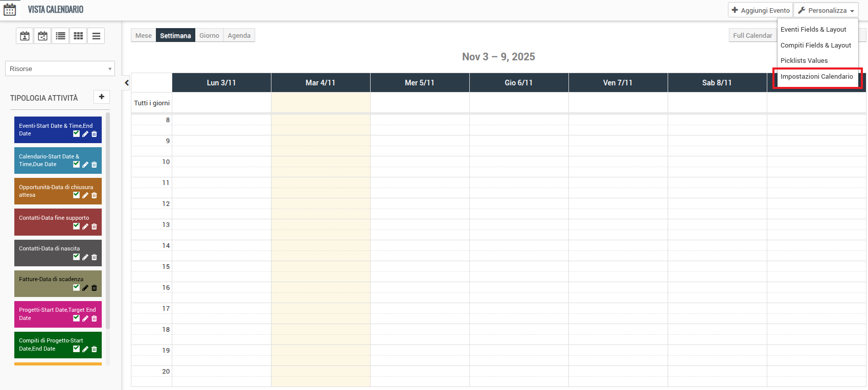Disable the Compiti di Progetto checkbox
868x390 pixels.
pyautogui.click(x=76, y=349)
